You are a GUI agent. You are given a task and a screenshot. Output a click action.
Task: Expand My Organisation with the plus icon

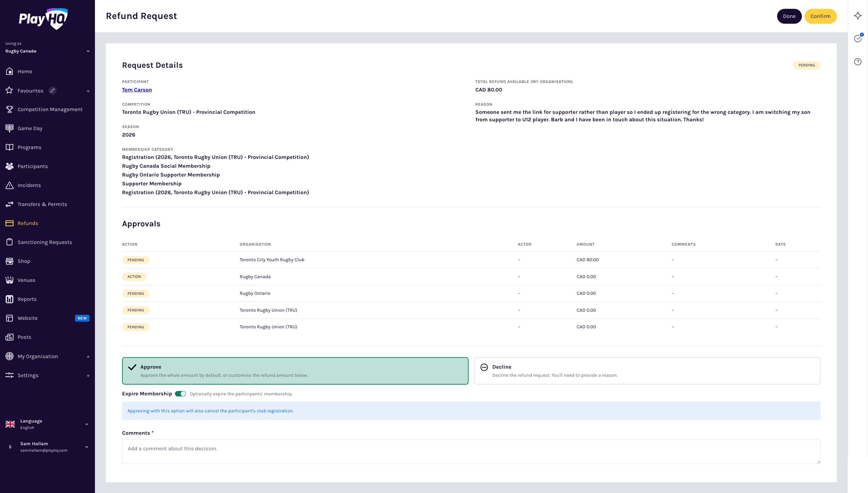(88, 357)
